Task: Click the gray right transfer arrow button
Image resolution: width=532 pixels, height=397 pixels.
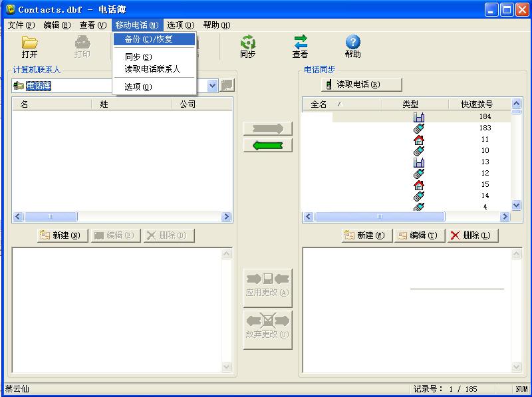Action: pos(268,128)
